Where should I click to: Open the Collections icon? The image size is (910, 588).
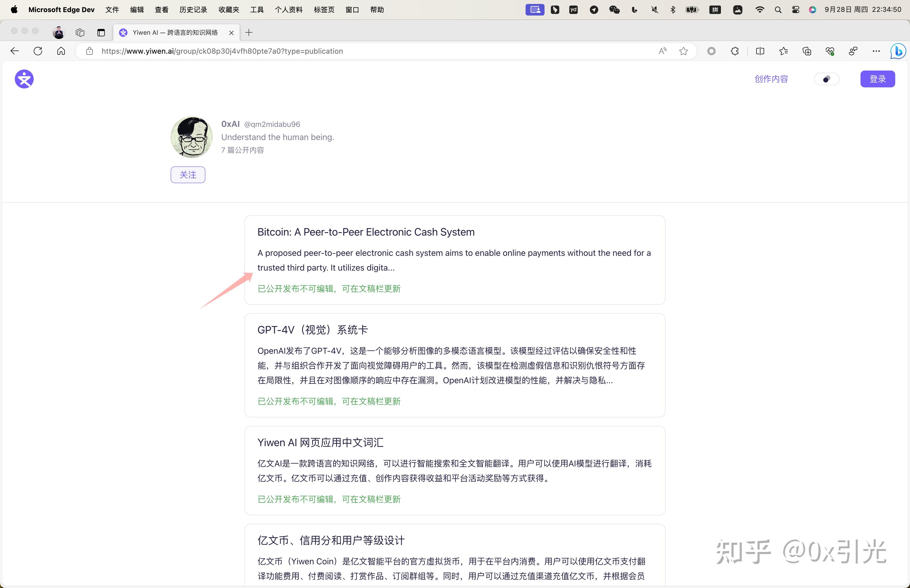coord(807,51)
